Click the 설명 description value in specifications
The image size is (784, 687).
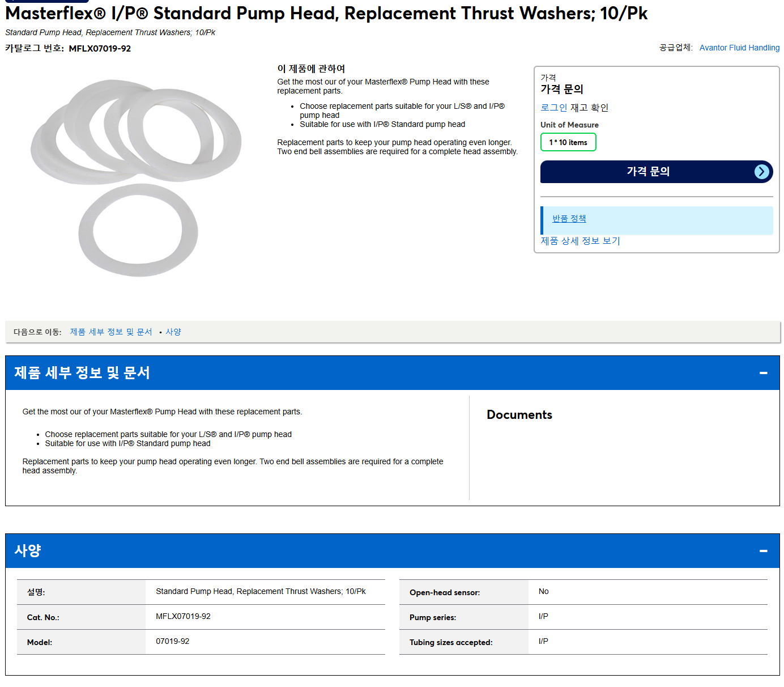tap(261, 591)
